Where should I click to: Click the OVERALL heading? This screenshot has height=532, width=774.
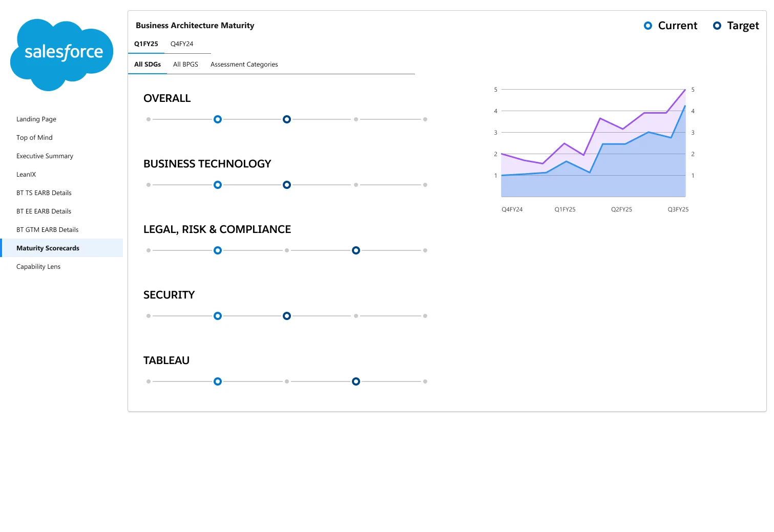tap(167, 98)
